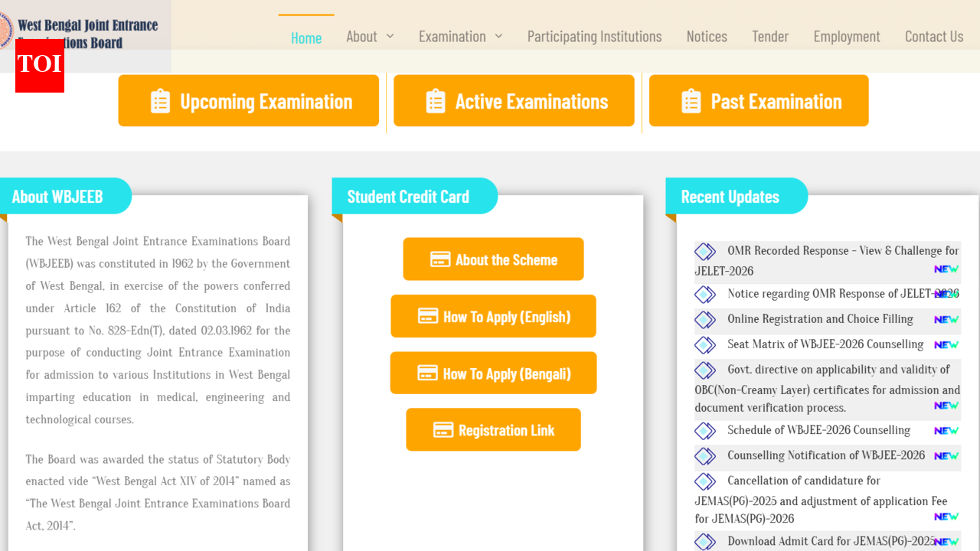980x551 pixels.
Task: Click the Active Examinations button
Action: coord(514,100)
